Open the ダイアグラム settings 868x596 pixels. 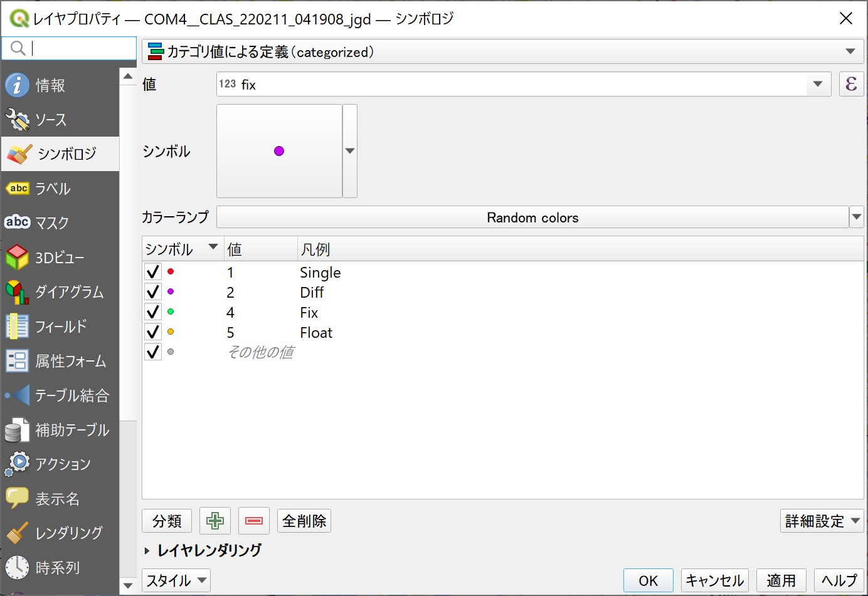[x=60, y=291]
